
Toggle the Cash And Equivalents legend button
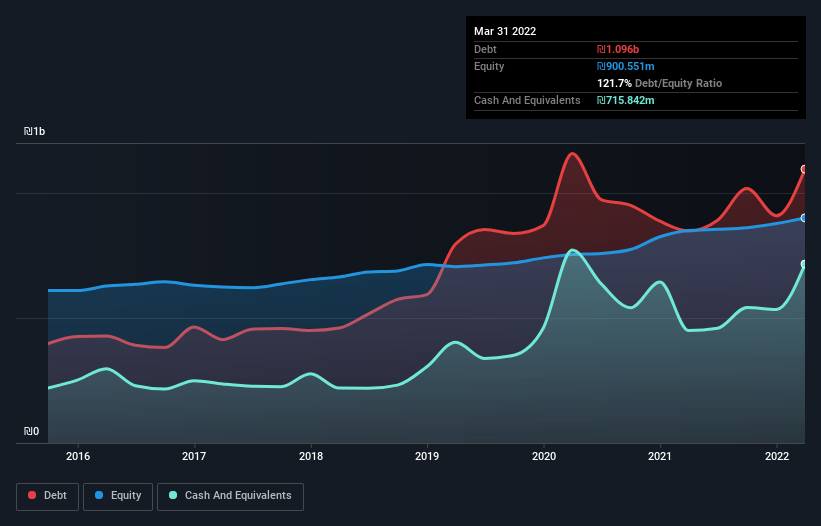pyautogui.click(x=230, y=496)
